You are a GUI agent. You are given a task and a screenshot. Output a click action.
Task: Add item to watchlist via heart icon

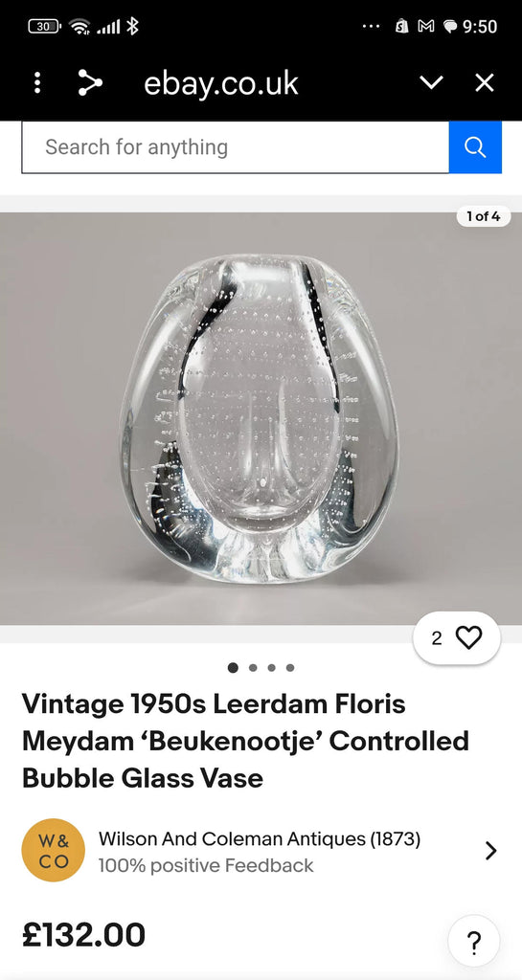coord(468,637)
